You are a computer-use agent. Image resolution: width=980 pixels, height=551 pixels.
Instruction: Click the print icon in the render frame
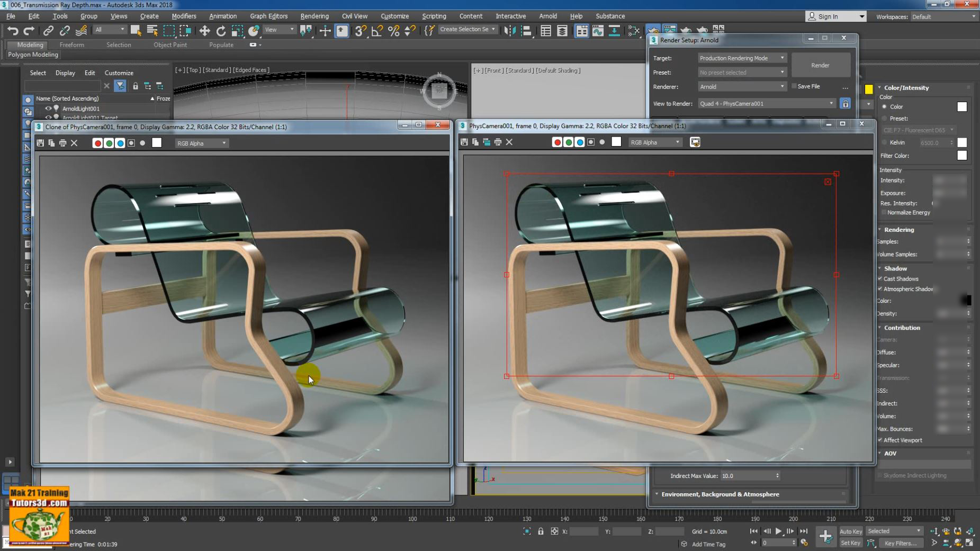(x=62, y=143)
